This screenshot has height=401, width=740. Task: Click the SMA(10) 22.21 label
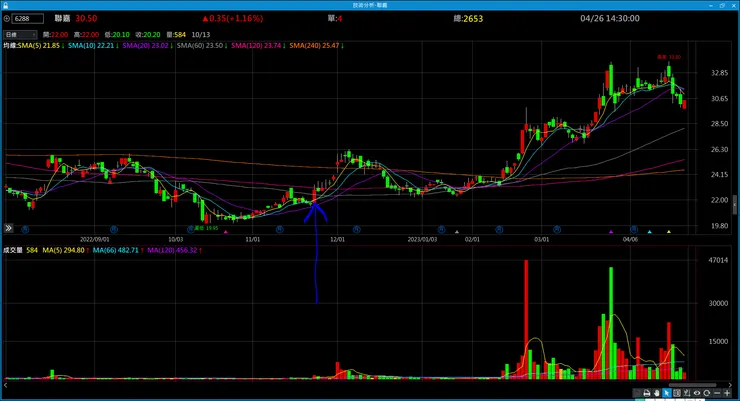93,46
